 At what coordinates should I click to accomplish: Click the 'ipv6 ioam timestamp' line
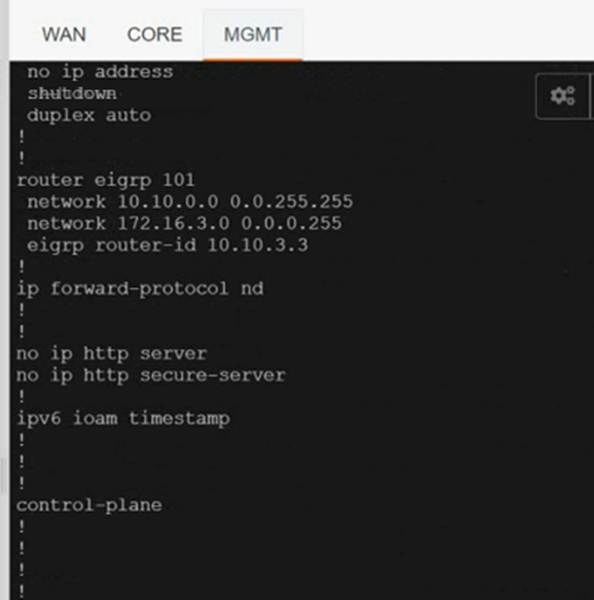(x=123, y=419)
